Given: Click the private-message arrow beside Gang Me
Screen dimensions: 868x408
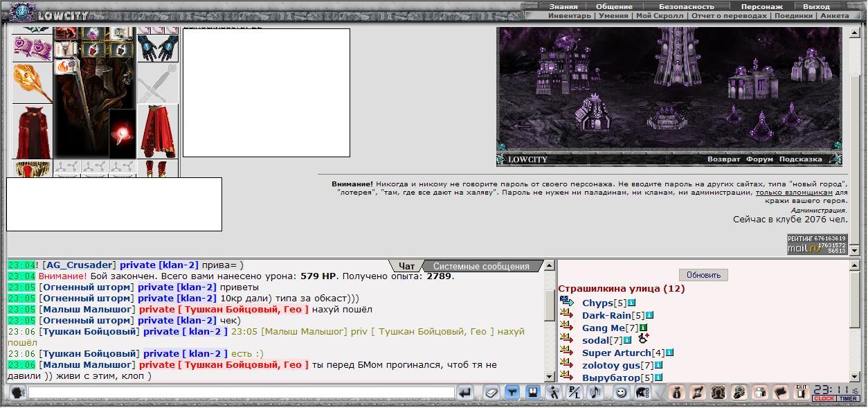Looking at the screenshot, I should coord(568,327).
